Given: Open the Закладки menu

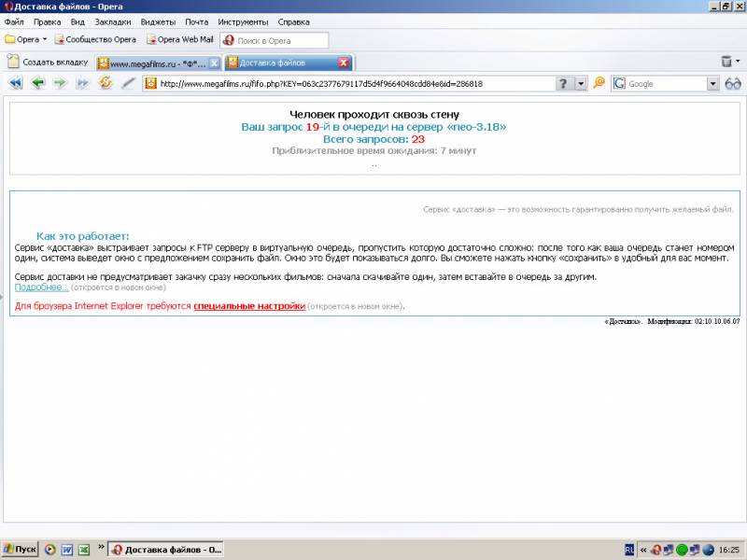Looking at the screenshot, I should coord(113,21).
